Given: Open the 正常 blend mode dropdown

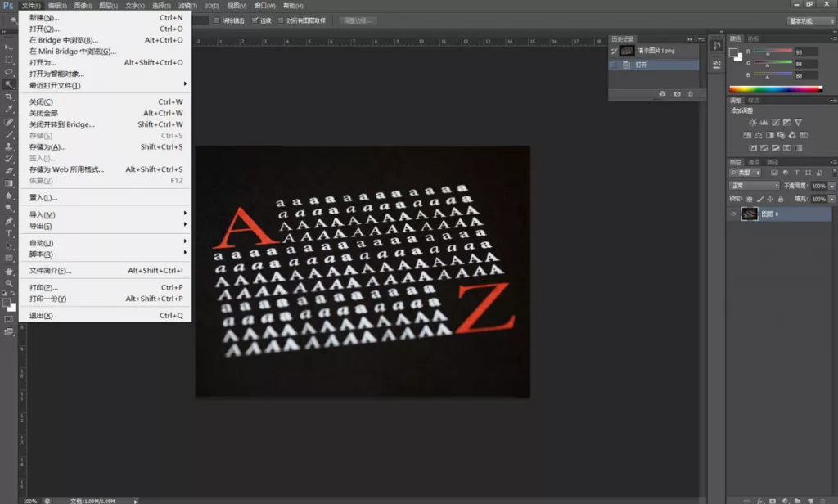Looking at the screenshot, I should [754, 186].
